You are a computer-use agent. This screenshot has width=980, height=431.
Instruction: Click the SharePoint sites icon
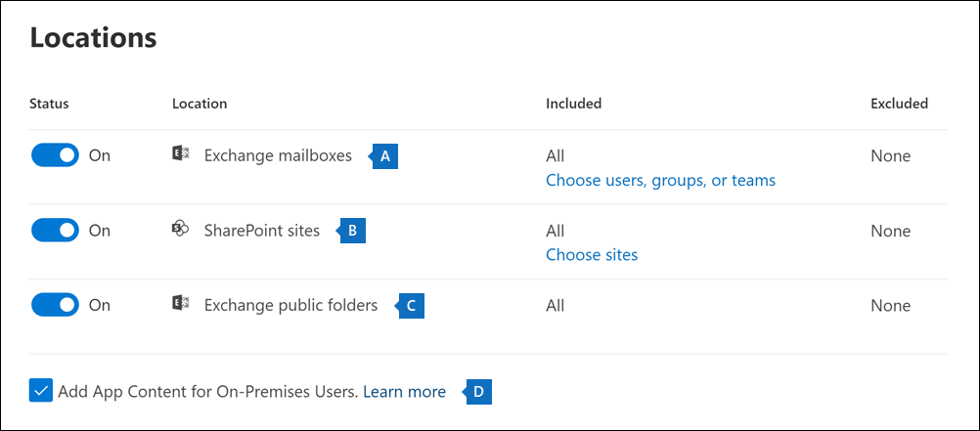coord(181,230)
